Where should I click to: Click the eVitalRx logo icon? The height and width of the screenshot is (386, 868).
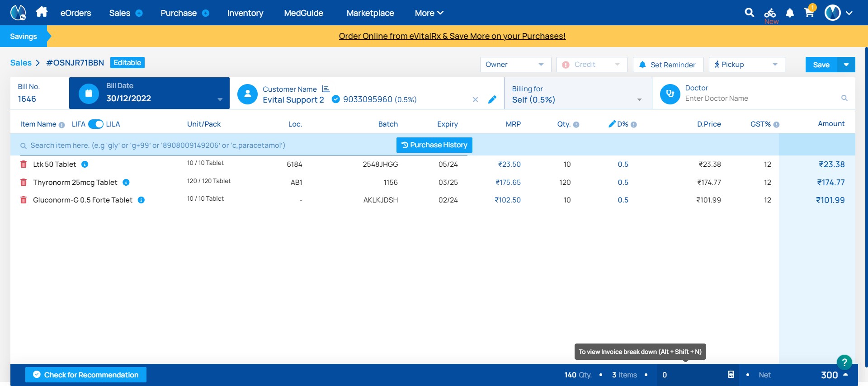18,13
